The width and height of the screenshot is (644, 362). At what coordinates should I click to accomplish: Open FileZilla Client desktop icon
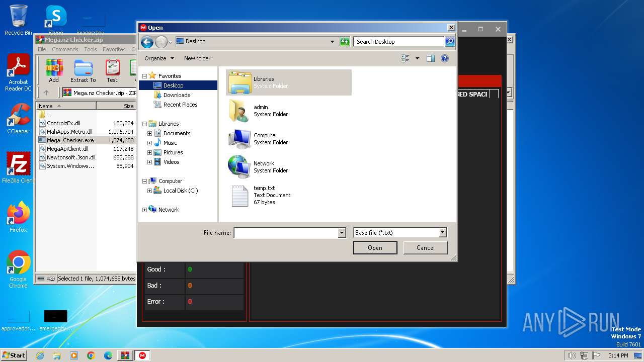pyautogui.click(x=18, y=168)
